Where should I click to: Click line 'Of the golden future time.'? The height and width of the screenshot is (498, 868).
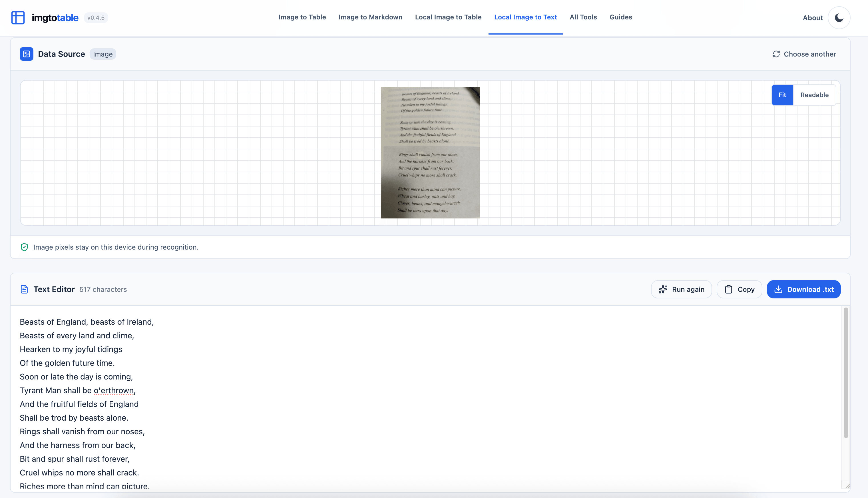click(x=67, y=363)
